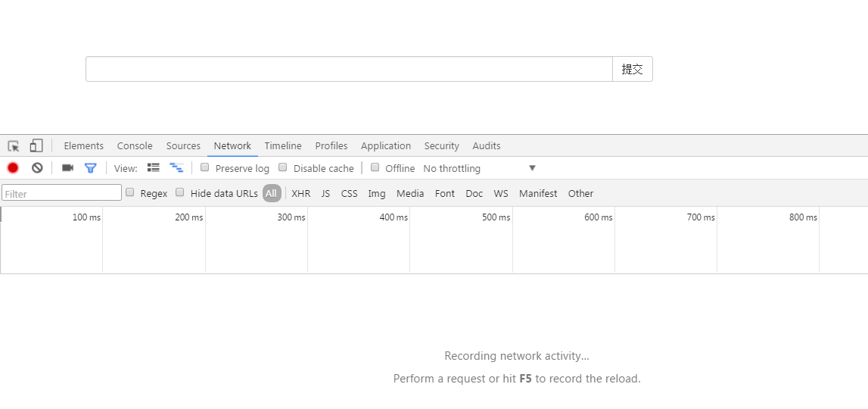This screenshot has width=868, height=409.
Task: Check the Disable cache option
Action: tap(283, 167)
